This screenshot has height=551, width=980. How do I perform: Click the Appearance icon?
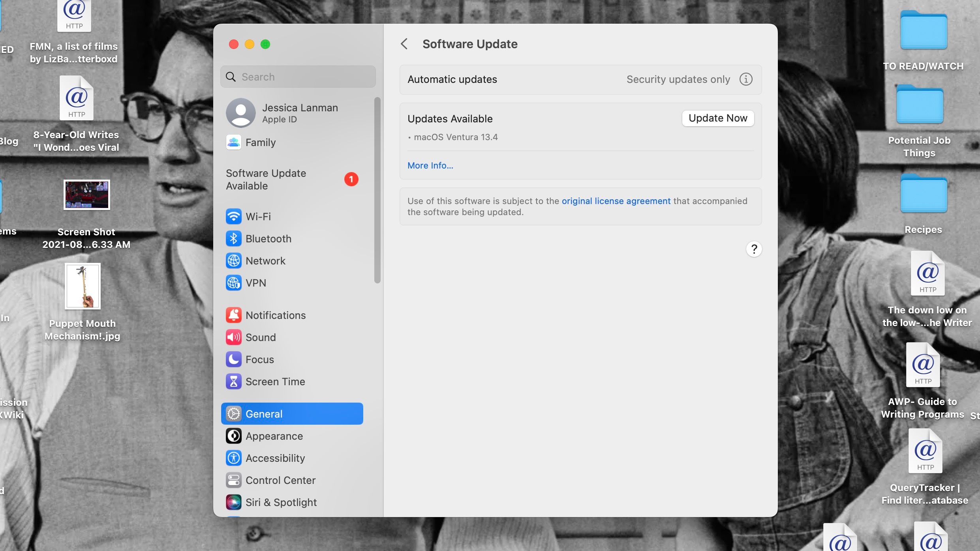click(x=233, y=436)
